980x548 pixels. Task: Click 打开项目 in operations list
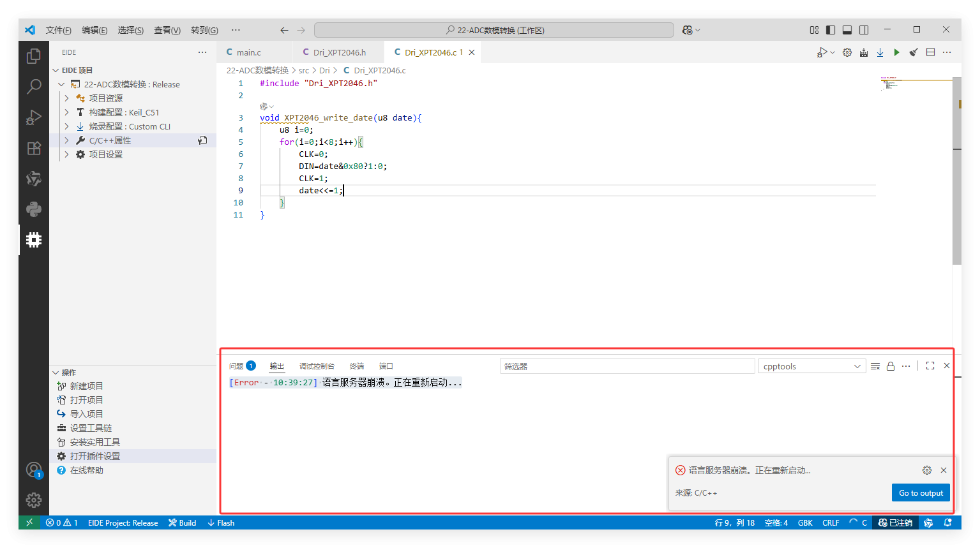click(x=86, y=400)
